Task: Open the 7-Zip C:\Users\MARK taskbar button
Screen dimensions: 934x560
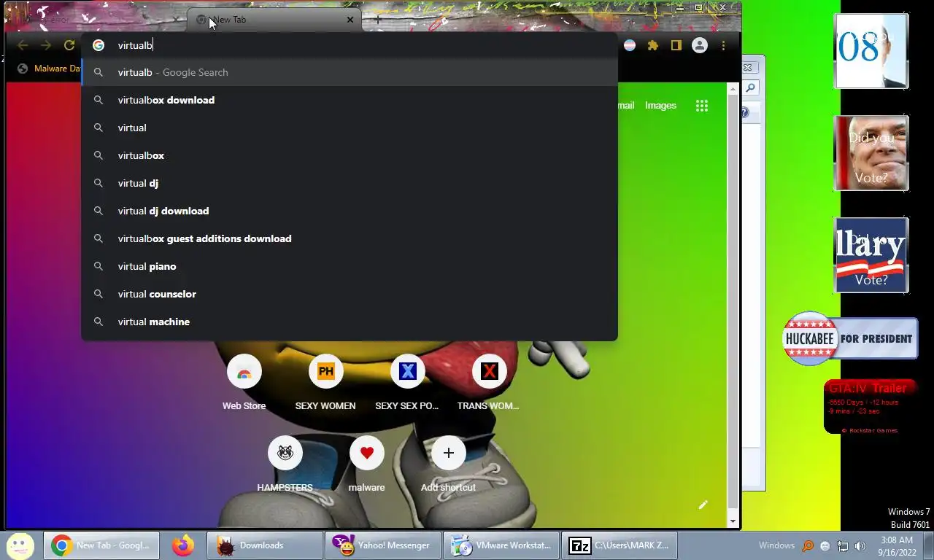Action: [x=620, y=545]
